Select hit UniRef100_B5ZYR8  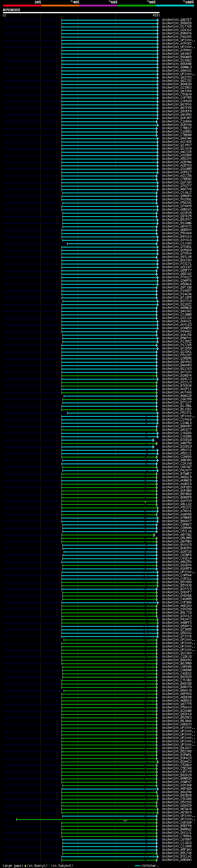176,751
